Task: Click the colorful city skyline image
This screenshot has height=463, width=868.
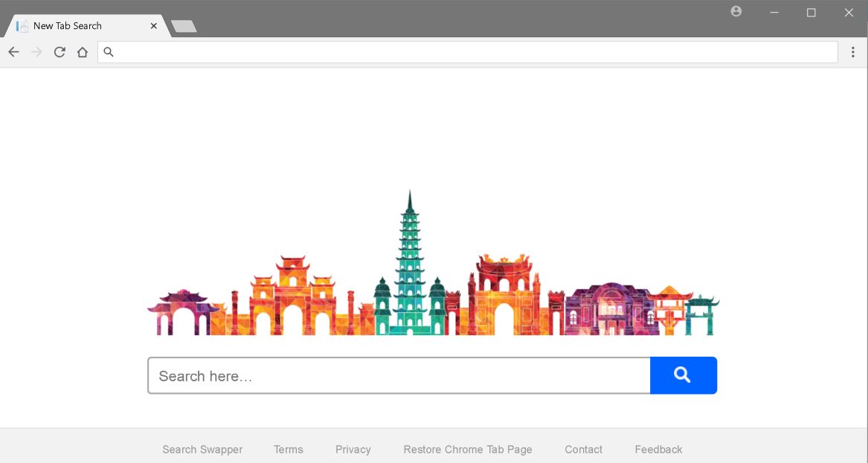Action: (434, 263)
